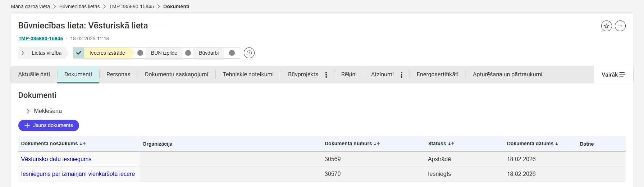Click the star favorite icon
Screen dimensions: 644x187
(x=606, y=26)
